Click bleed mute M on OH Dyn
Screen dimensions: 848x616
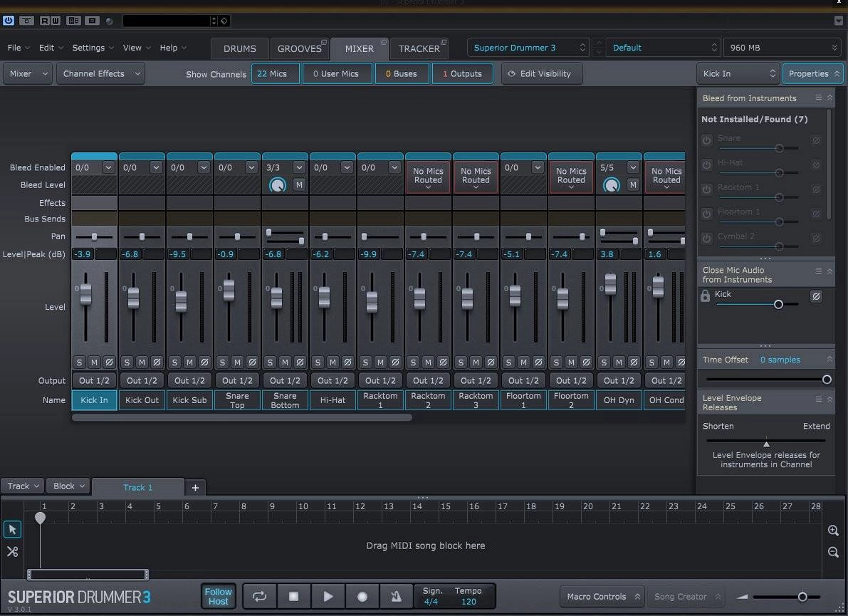point(633,185)
